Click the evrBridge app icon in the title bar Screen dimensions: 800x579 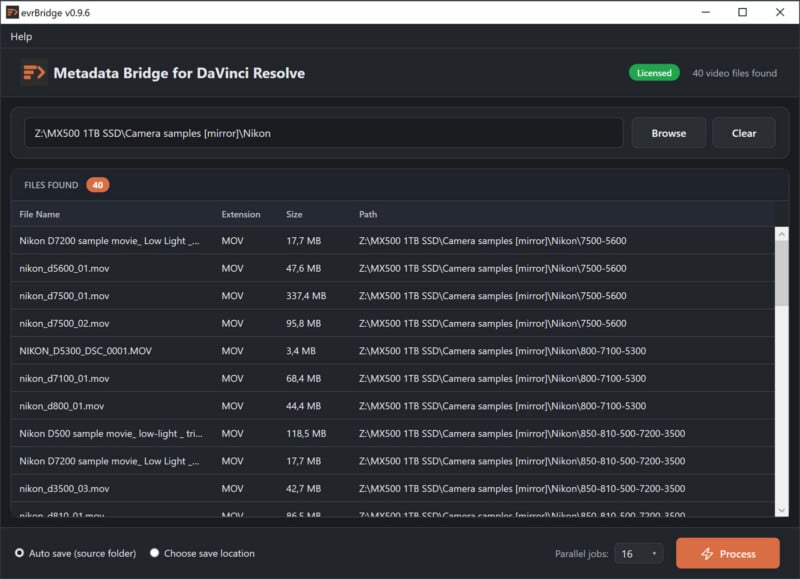(x=14, y=13)
